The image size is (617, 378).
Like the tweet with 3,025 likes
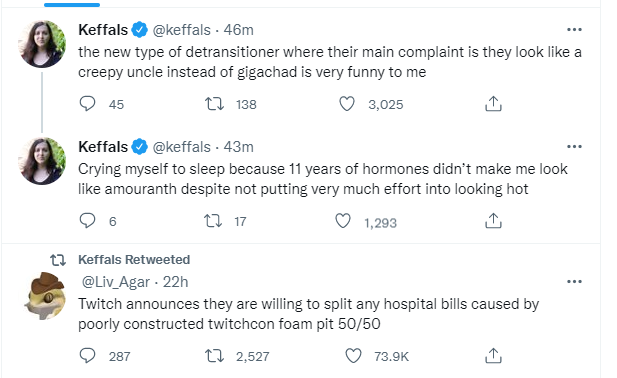pos(347,104)
